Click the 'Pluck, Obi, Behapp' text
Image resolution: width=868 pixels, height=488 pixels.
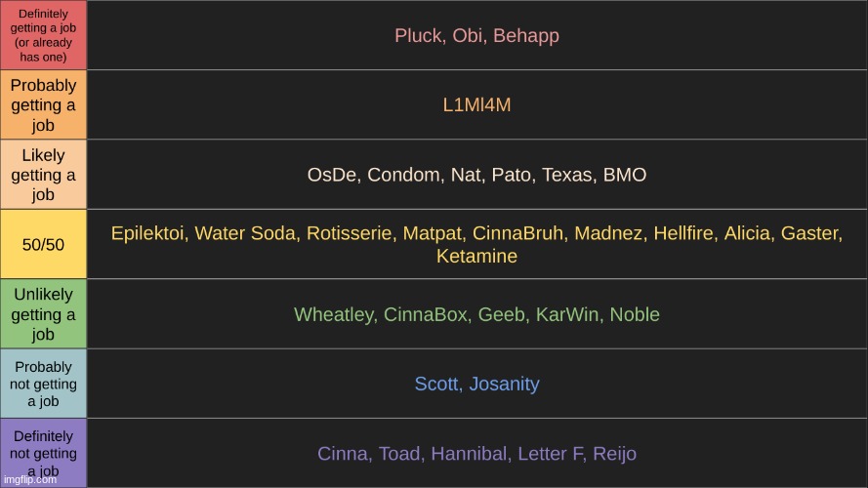tap(476, 35)
